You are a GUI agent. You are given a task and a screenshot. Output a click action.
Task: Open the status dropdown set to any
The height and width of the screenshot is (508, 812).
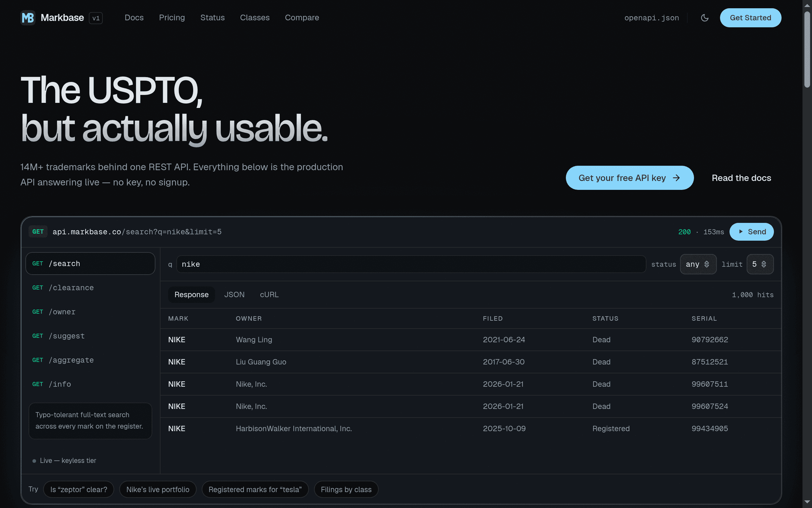click(x=698, y=264)
